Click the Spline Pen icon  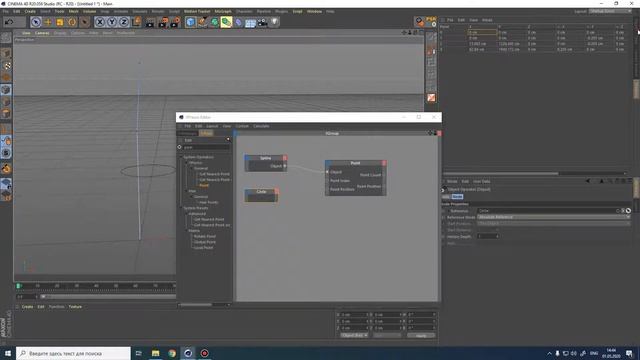[x=202, y=22]
